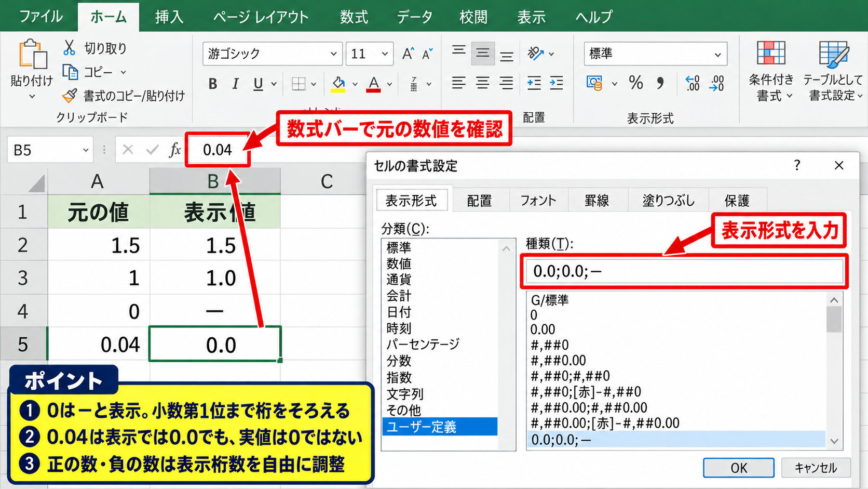
Task: Toggle Italic formatting
Action: pyautogui.click(x=235, y=84)
